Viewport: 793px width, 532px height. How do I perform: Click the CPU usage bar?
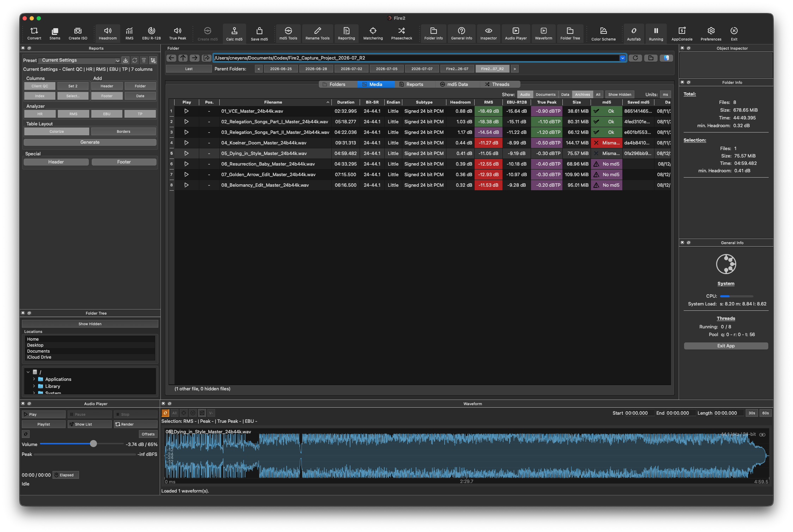click(736, 296)
